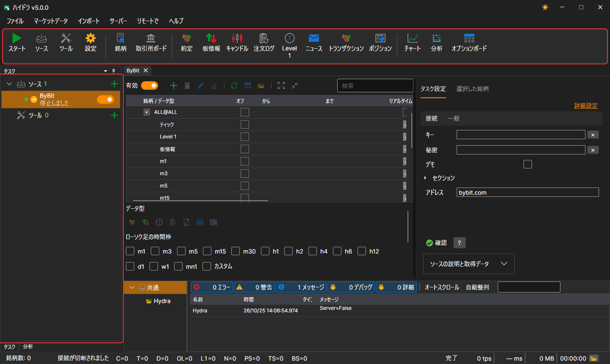This screenshot has width=610, height=364.
Task: Open the マーケットデータ menu
Action: pos(50,21)
